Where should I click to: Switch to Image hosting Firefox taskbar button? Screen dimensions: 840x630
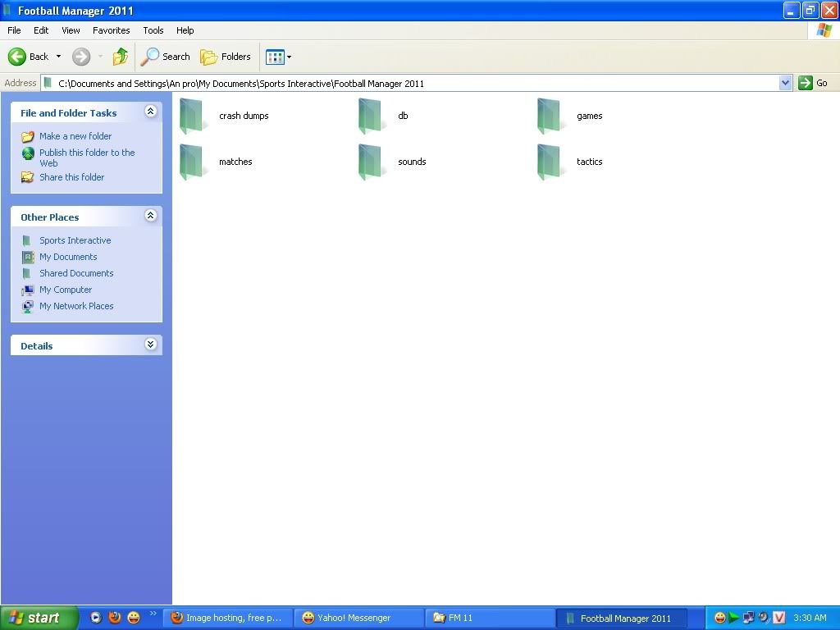click(x=228, y=618)
